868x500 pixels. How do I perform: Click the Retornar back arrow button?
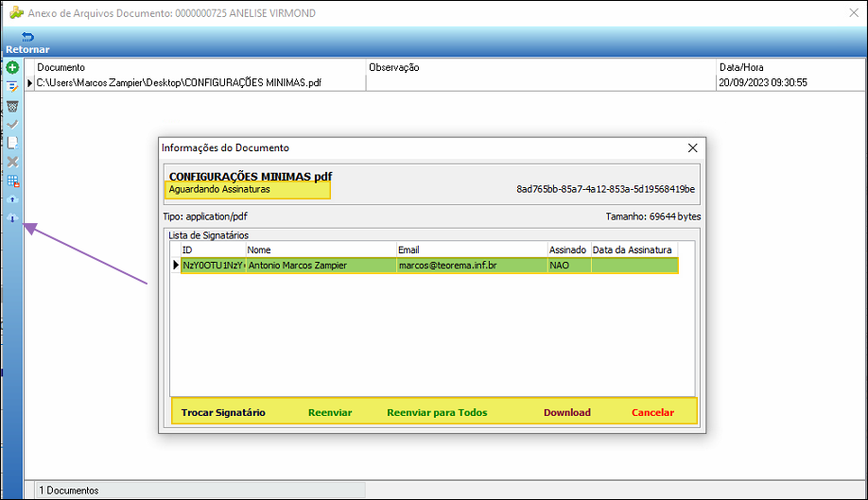[27, 43]
